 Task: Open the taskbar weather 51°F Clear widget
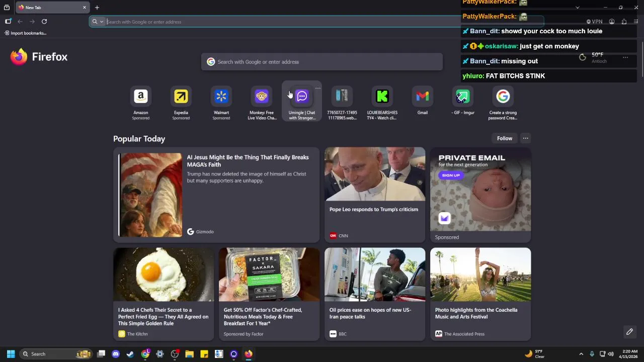(x=534, y=354)
